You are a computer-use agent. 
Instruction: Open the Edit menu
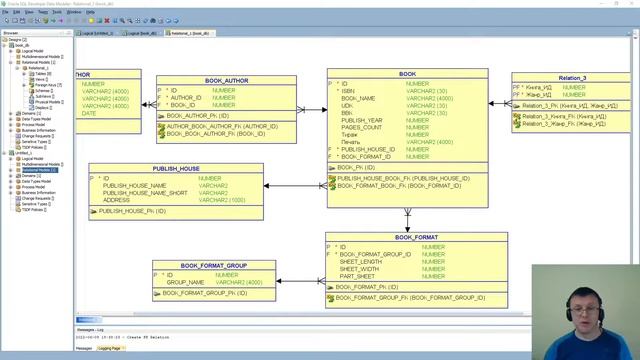coord(16,12)
